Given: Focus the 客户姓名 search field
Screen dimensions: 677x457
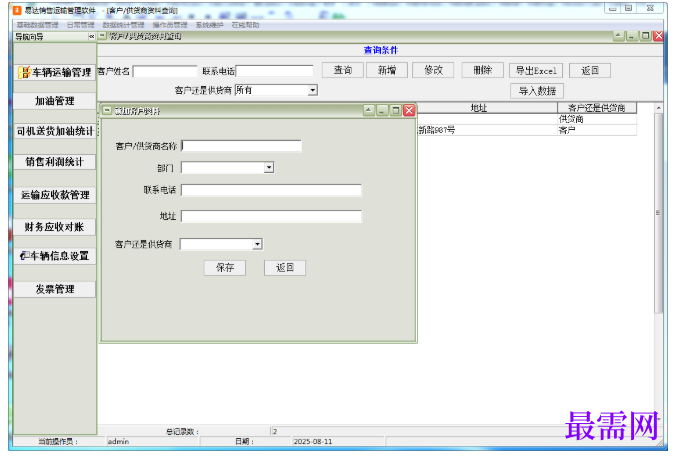Looking at the screenshot, I should pyautogui.click(x=165, y=71).
